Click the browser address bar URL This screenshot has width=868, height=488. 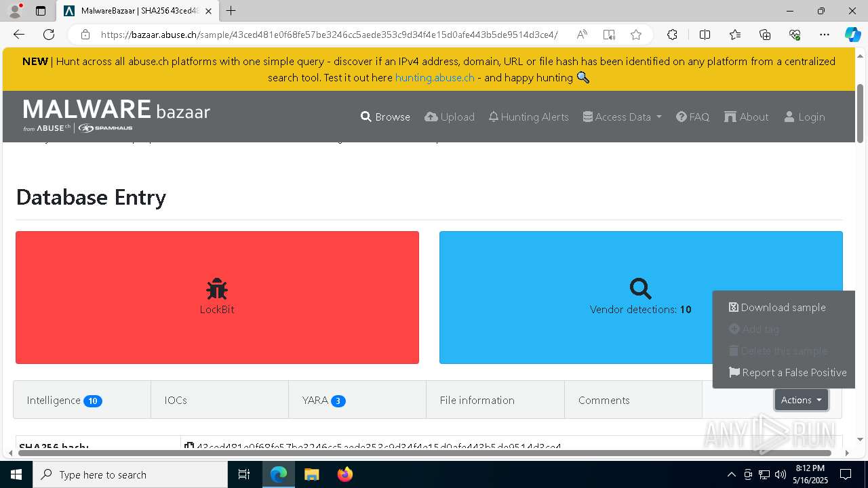330,35
